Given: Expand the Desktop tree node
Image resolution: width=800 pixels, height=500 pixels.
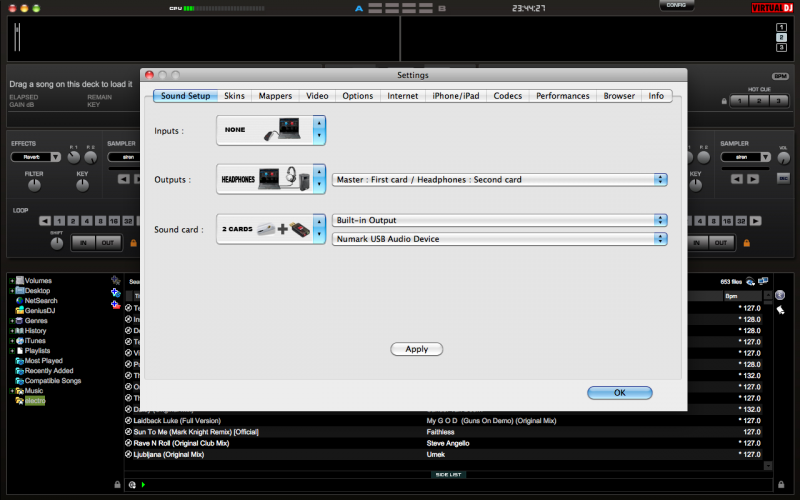Looking at the screenshot, I should tap(11, 291).
